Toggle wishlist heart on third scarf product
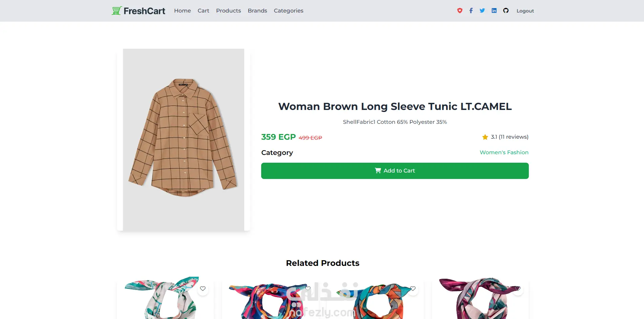The image size is (644, 319). point(413,289)
